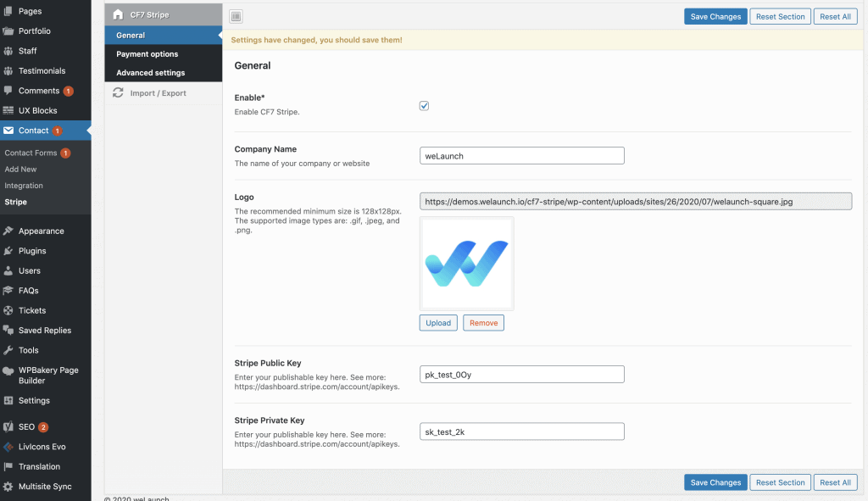Click the Import / Export refresh icon
This screenshot has height=501, width=868.
(x=118, y=93)
